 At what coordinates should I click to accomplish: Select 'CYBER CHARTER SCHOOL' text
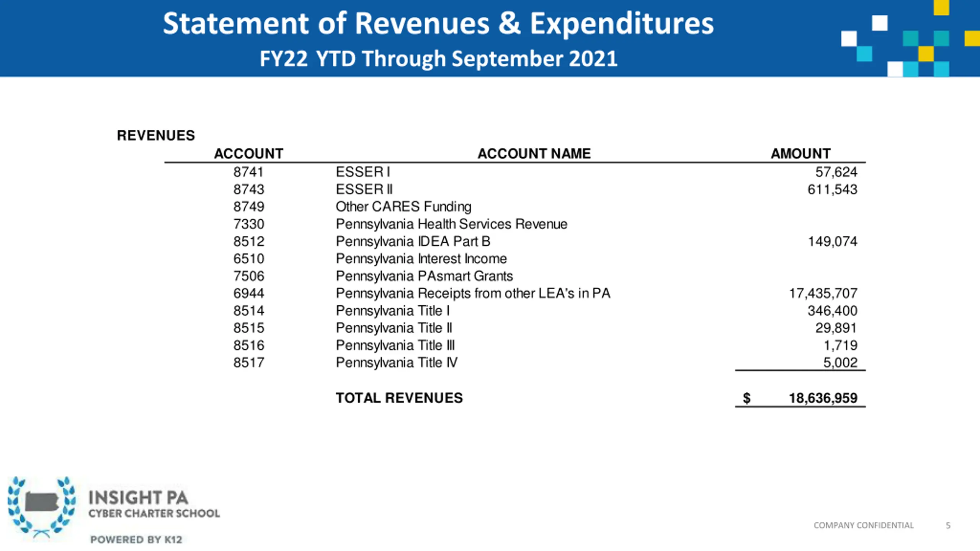[154, 514]
